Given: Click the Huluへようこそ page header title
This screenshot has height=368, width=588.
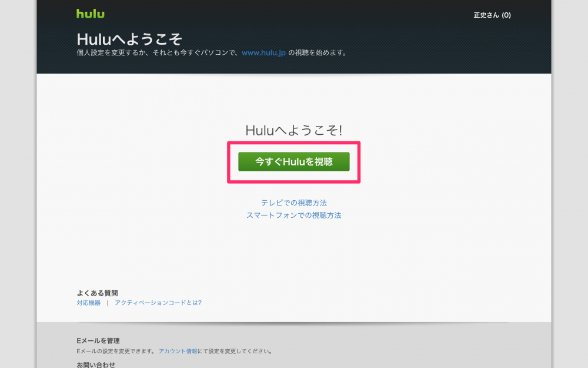Looking at the screenshot, I should (129, 39).
